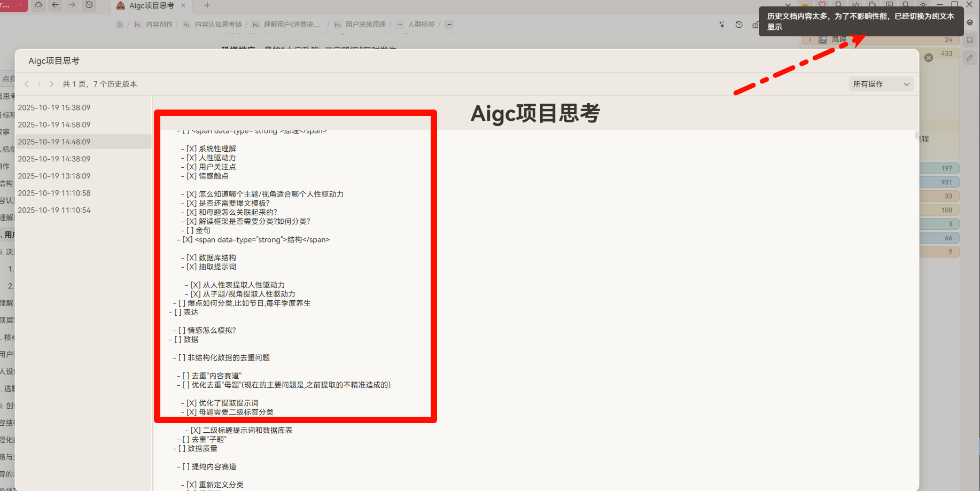Click breadcrumb item 理解用户(消费决…

(292, 25)
